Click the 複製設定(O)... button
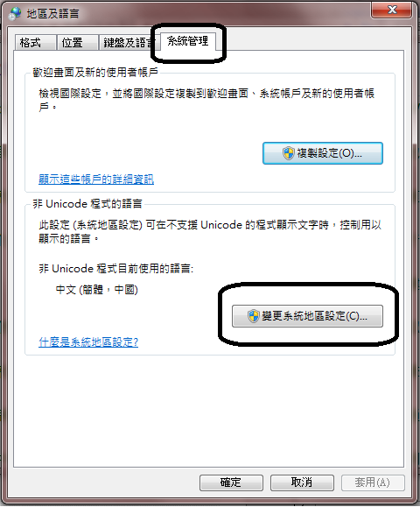 click(x=322, y=153)
